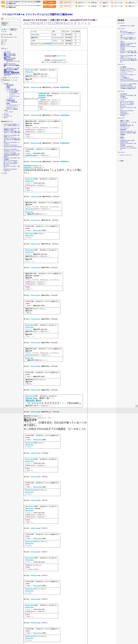Open メンバー専用掲示板 link
Screen dimensions: 138x644
[x=12, y=102]
